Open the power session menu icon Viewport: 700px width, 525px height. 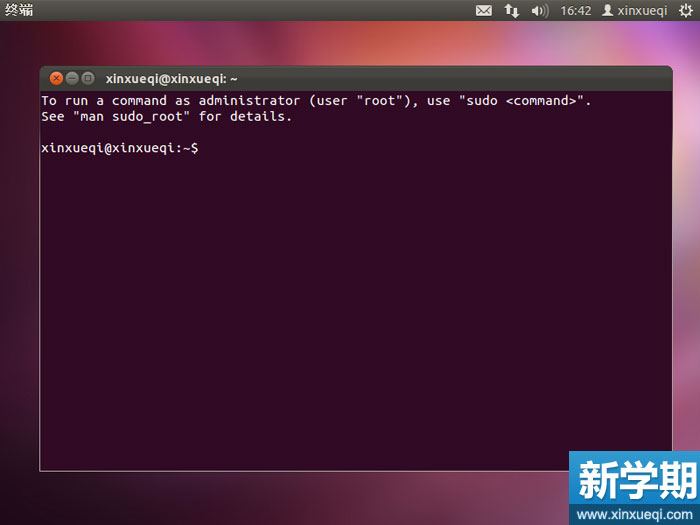click(x=686, y=10)
